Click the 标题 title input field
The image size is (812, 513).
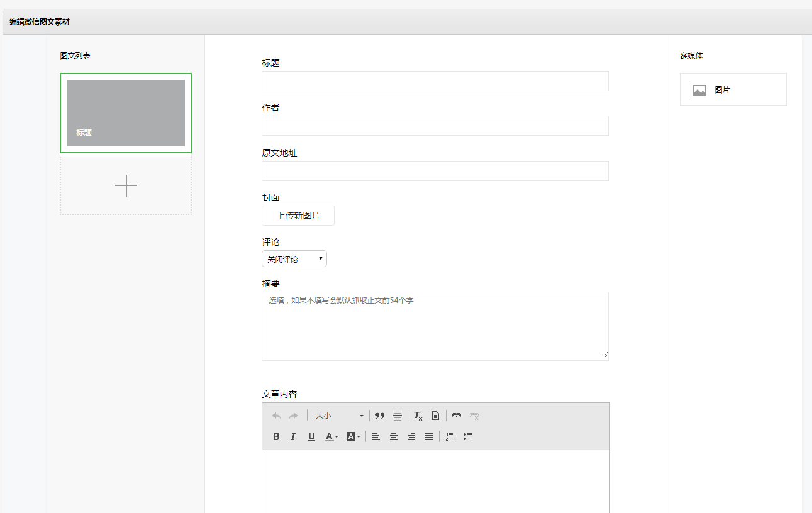(x=435, y=81)
